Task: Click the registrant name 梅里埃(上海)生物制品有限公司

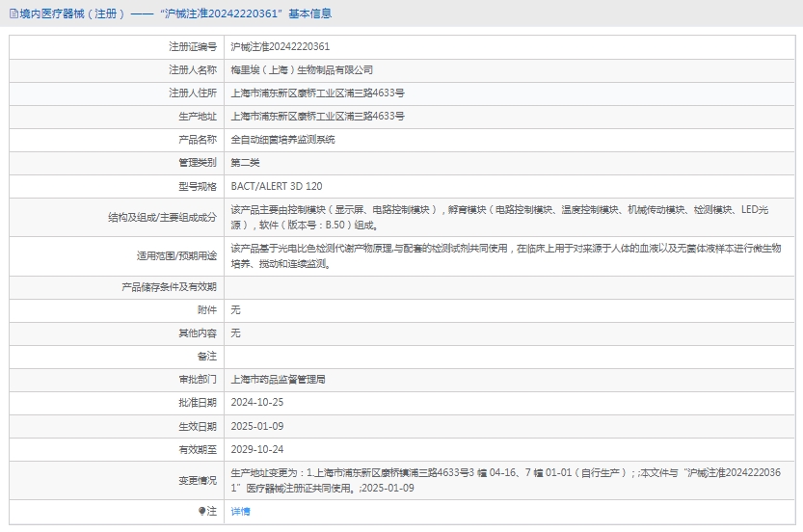Action: point(301,69)
